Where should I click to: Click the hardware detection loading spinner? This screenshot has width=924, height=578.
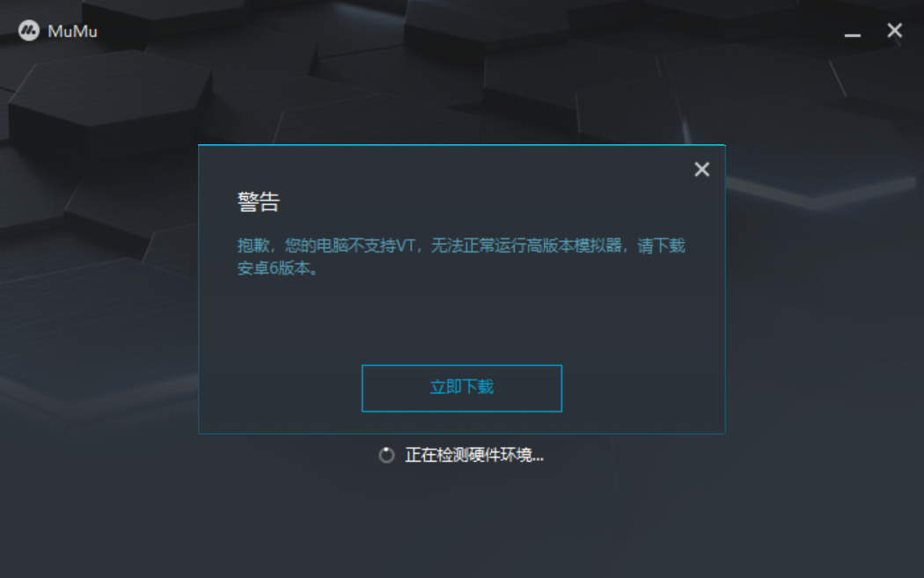click(x=386, y=455)
